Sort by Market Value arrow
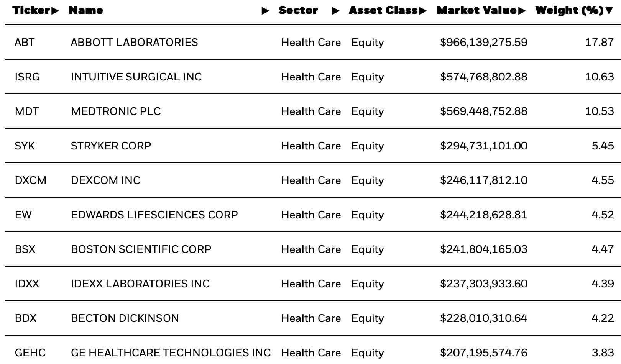621x364 pixels. click(x=522, y=11)
